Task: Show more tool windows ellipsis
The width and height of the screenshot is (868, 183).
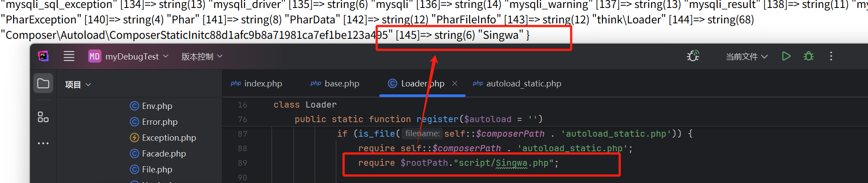Action: point(43,143)
